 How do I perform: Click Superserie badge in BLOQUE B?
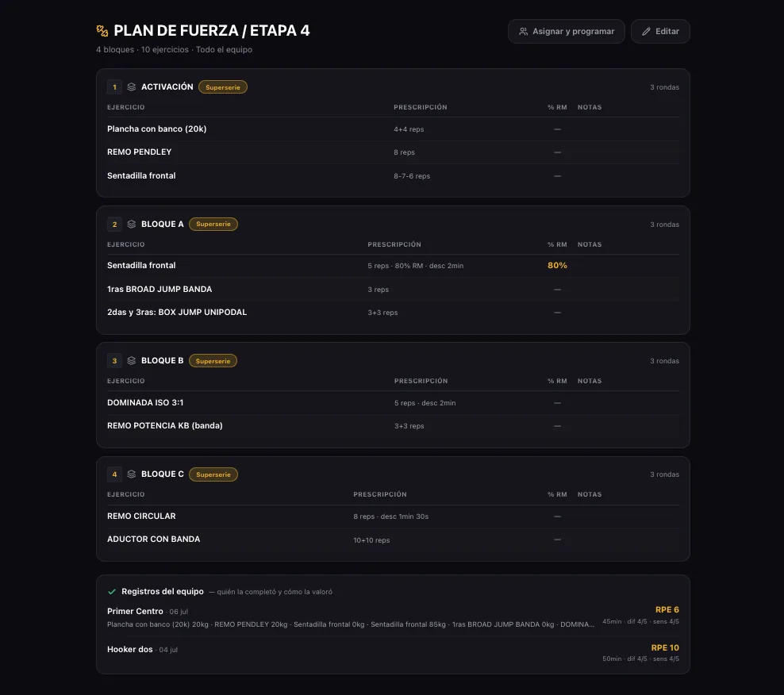pos(213,360)
